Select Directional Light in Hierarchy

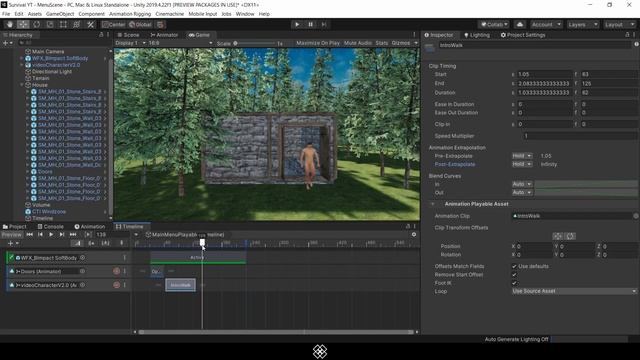pos(52,71)
